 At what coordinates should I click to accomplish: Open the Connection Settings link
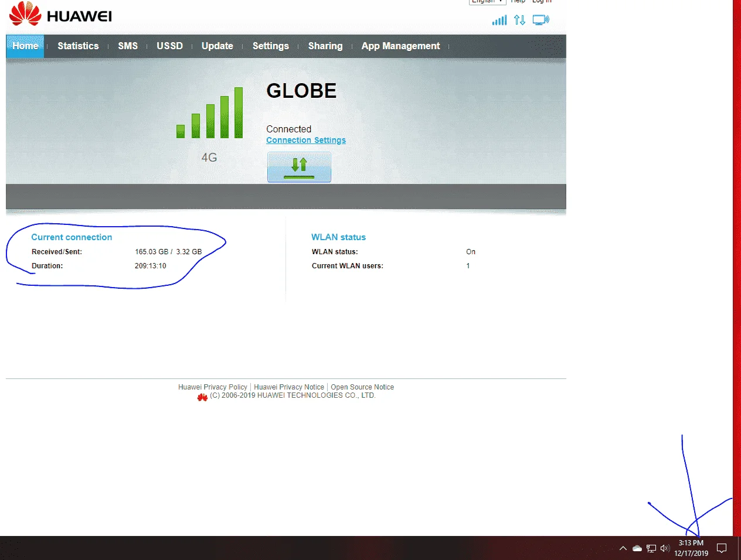coord(306,140)
